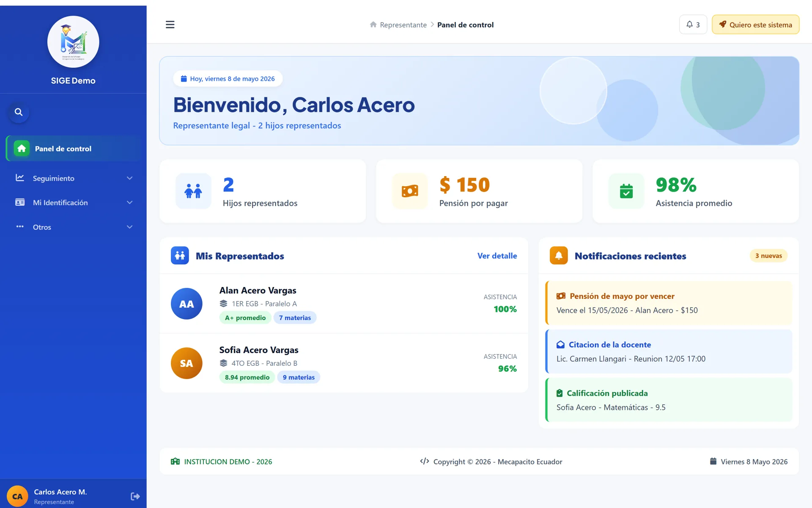Click the hamburger menu icon

tap(170, 25)
